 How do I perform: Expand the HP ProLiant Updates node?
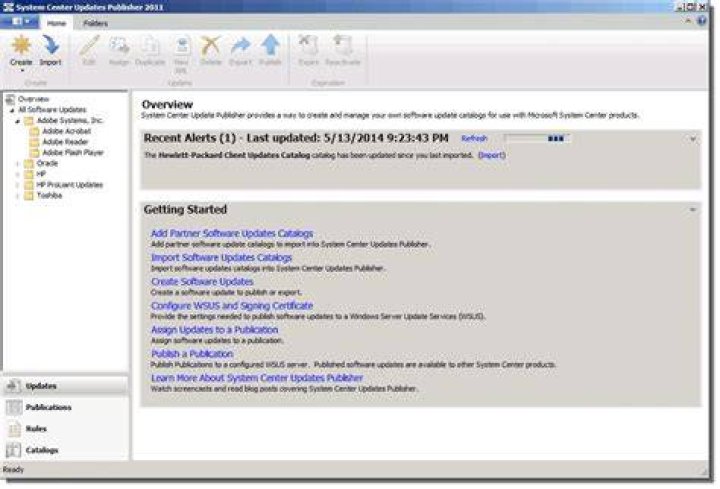tap(17, 185)
